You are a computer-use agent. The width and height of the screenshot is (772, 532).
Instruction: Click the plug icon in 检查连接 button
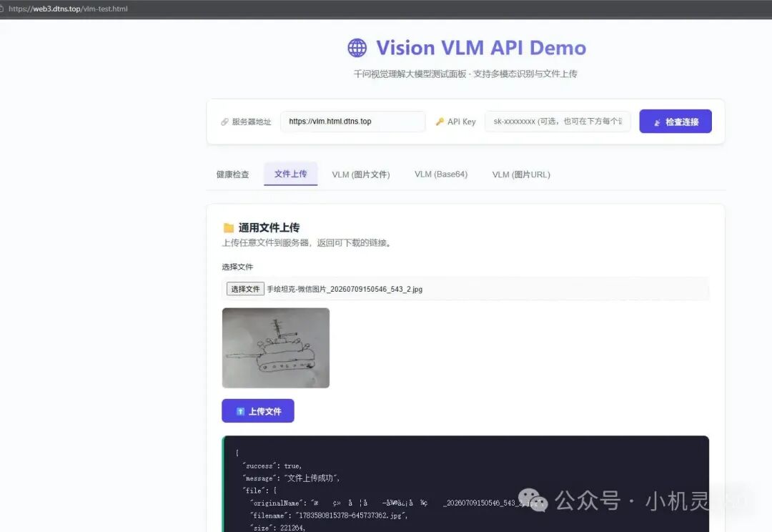click(658, 122)
